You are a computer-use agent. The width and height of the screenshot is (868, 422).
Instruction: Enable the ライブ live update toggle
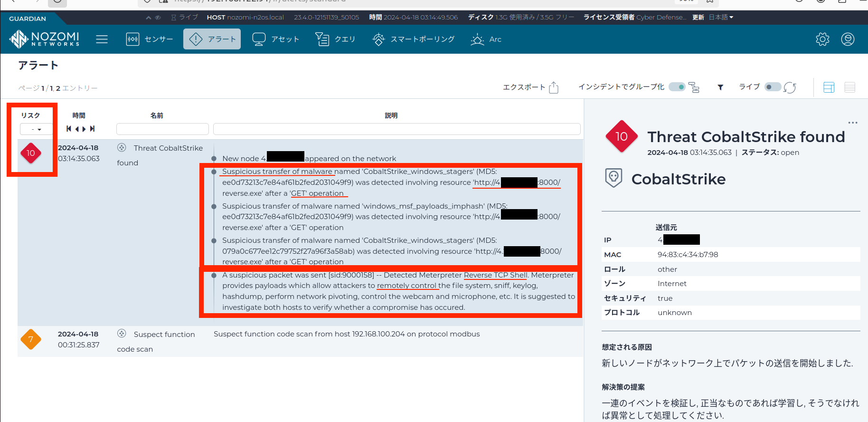click(773, 87)
